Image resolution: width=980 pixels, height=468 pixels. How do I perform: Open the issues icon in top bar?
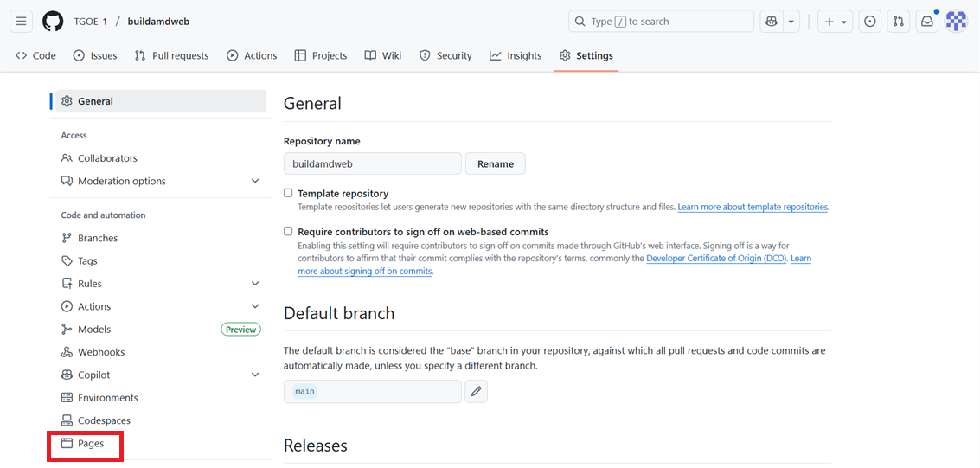[870, 22]
